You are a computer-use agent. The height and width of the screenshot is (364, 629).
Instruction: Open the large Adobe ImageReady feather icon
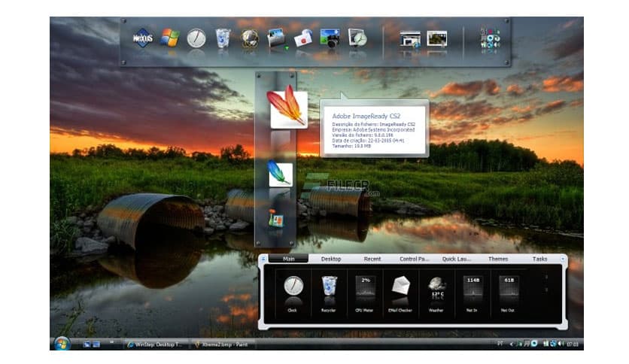point(287,107)
